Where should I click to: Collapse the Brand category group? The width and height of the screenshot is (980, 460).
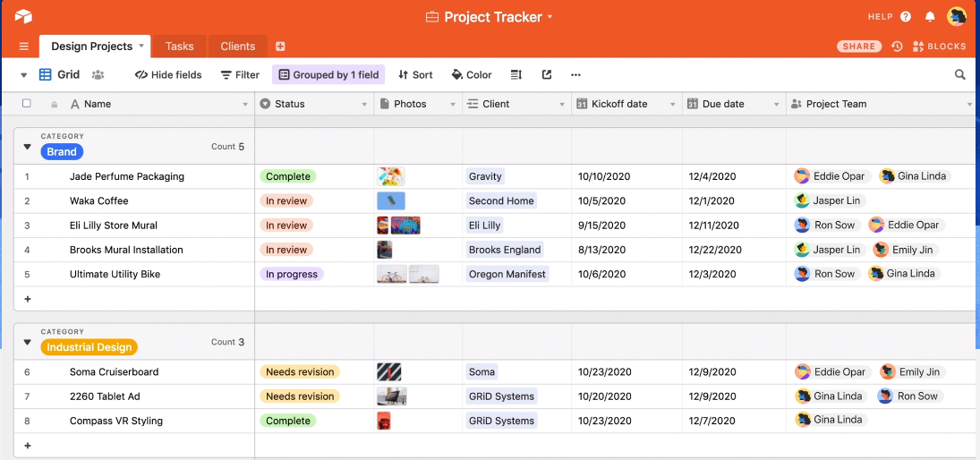[x=27, y=147]
